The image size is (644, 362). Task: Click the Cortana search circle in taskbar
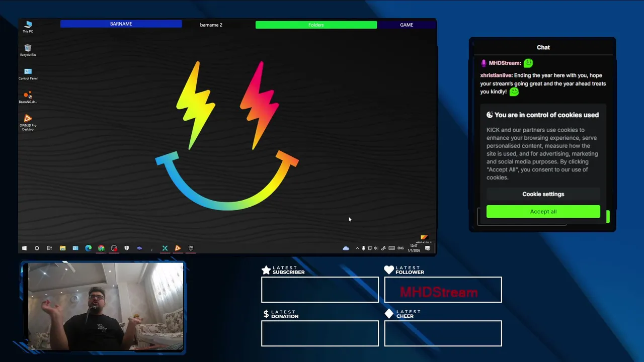[x=37, y=248]
